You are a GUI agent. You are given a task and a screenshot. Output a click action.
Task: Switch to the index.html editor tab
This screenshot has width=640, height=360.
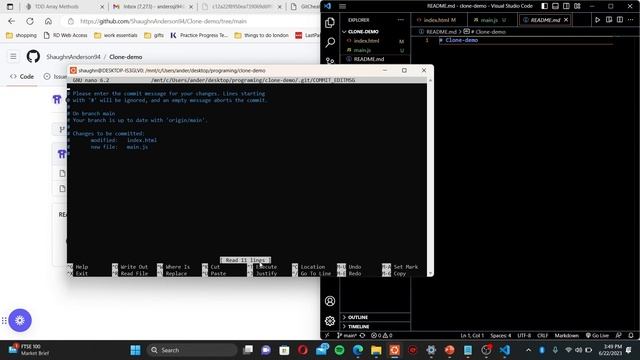point(439,20)
